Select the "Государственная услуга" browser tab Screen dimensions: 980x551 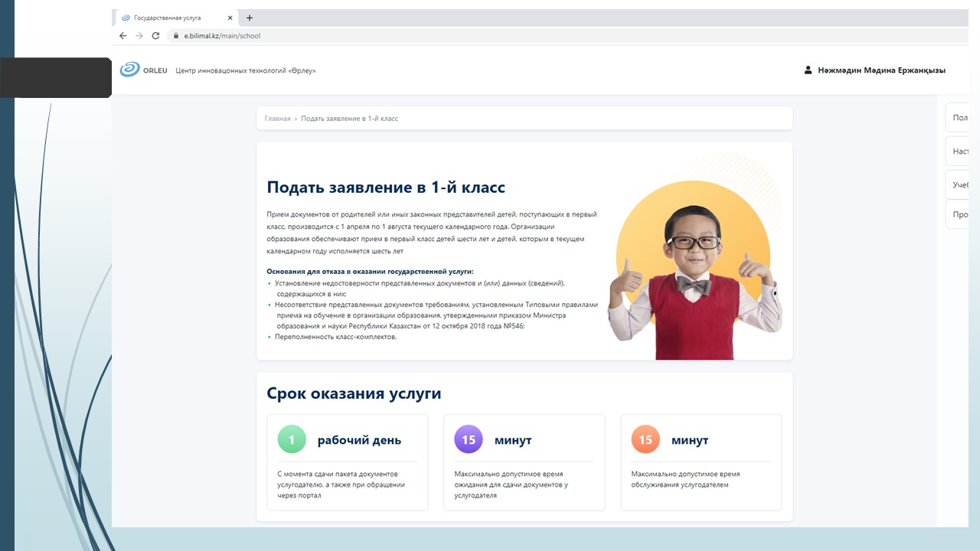point(168,18)
